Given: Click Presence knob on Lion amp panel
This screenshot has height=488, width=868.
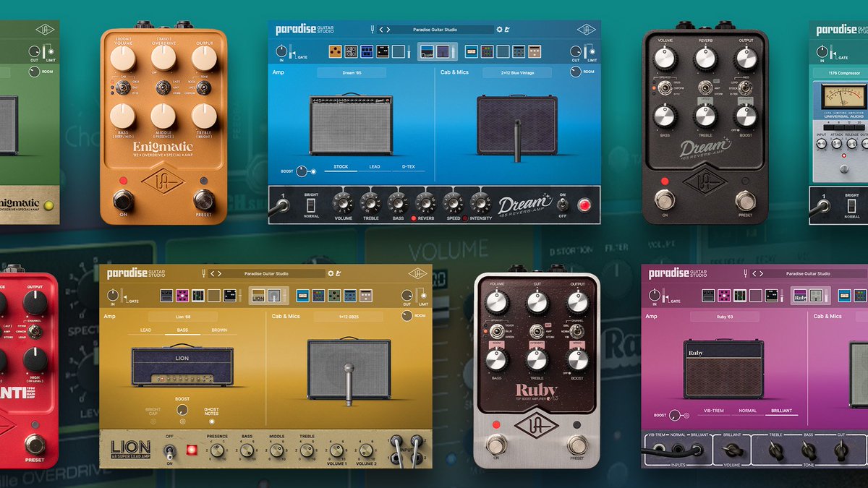Looking at the screenshot, I should [216, 450].
